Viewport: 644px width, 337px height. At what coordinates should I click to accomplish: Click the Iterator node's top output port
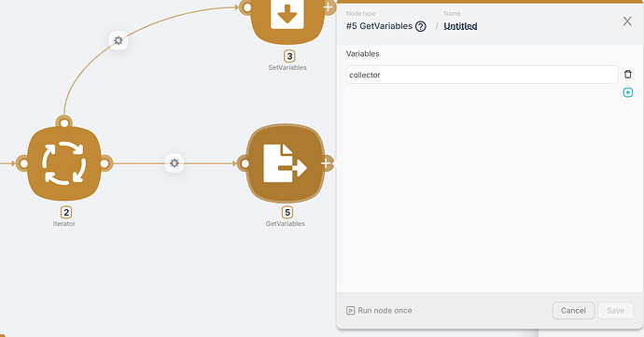[x=64, y=123]
